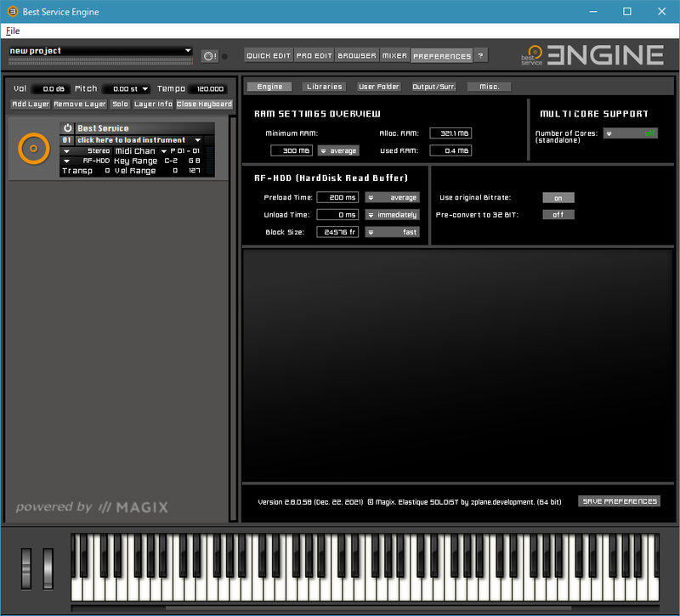680x616 pixels.
Task: Click the MIDI activity indicator dot
Action: pyautogui.click(x=224, y=56)
